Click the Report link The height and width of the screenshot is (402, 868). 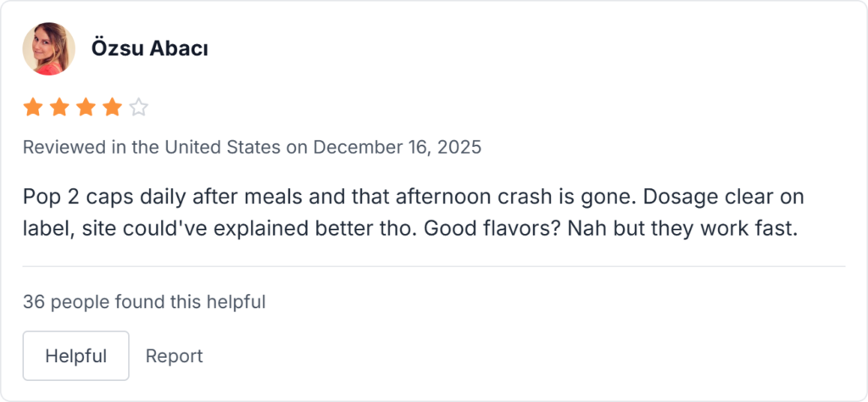tap(174, 356)
